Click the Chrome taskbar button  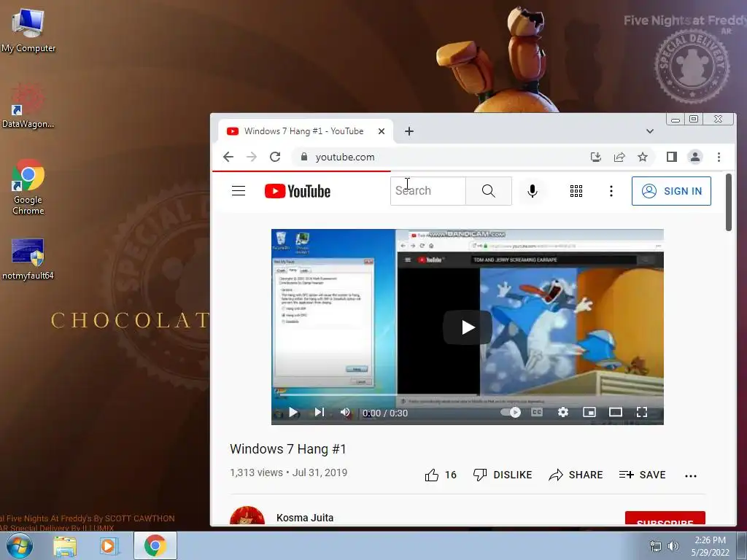[x=155, y=545]
